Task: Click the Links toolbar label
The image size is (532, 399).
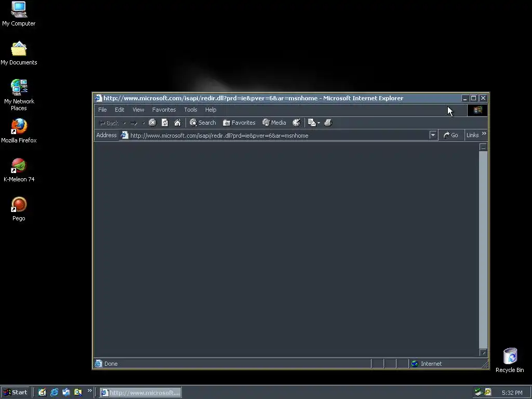Action: pyautogui.click(x=473, y=135)
